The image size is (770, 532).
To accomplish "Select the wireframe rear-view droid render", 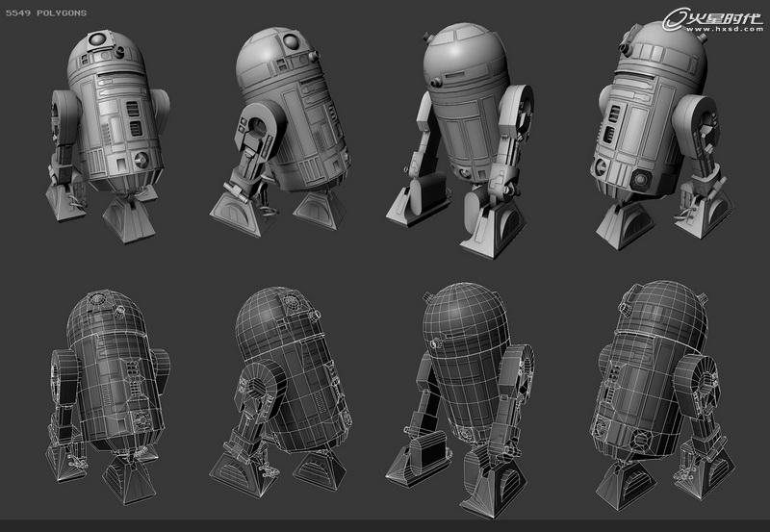I will click(x=461, y=400).
